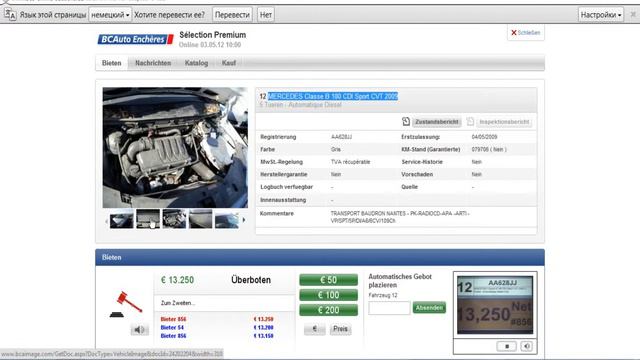640x360 pixels.
Task: Click the Zustandsbericht document icon
Action: coord(406,122)
